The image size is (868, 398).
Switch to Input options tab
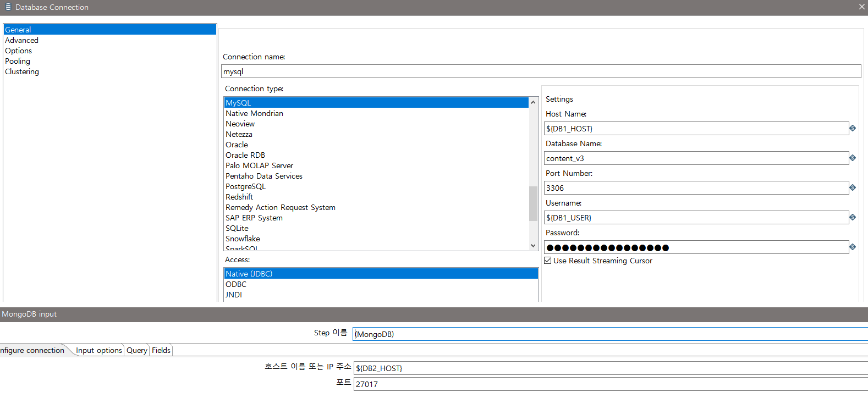pos(99,350)
